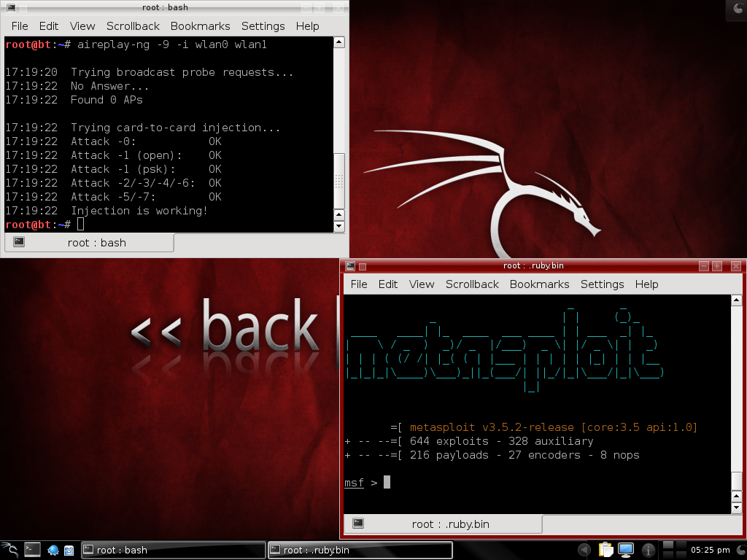Toggle on-all-desktops button in bash titlebar
The width and height of the screenshot is (747, 560).
click(x=23, y=8)
